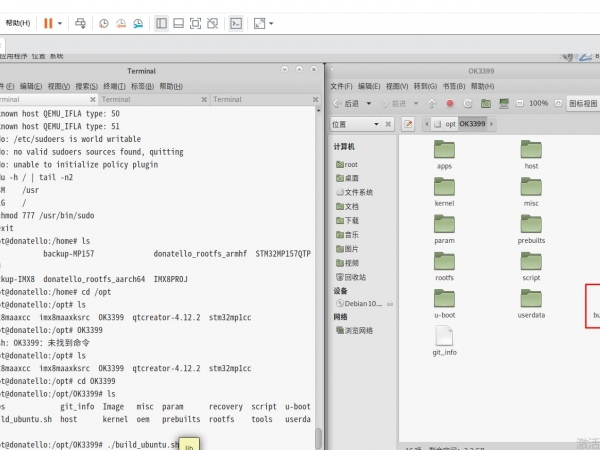Take a VM snapshot with the clock icon
The height and width of the screenshot is (450, 600).
106,22
